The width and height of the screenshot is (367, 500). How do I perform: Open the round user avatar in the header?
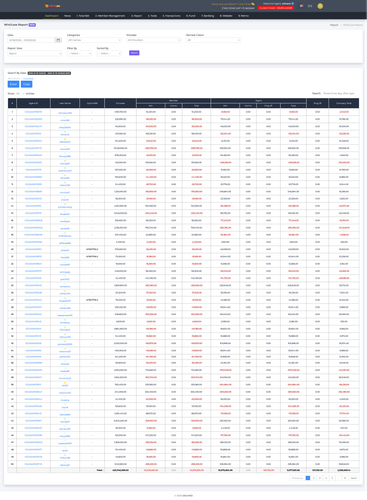click(320, 6)
